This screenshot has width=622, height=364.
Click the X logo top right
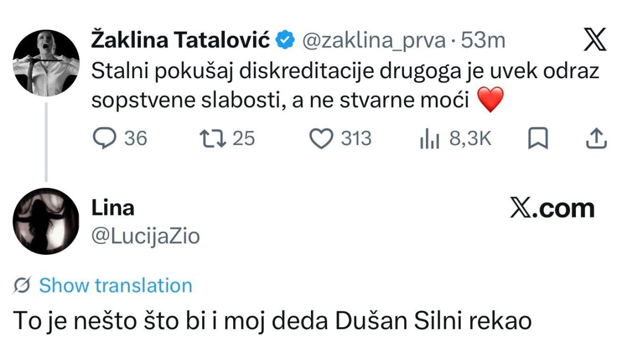click(594, 41)
